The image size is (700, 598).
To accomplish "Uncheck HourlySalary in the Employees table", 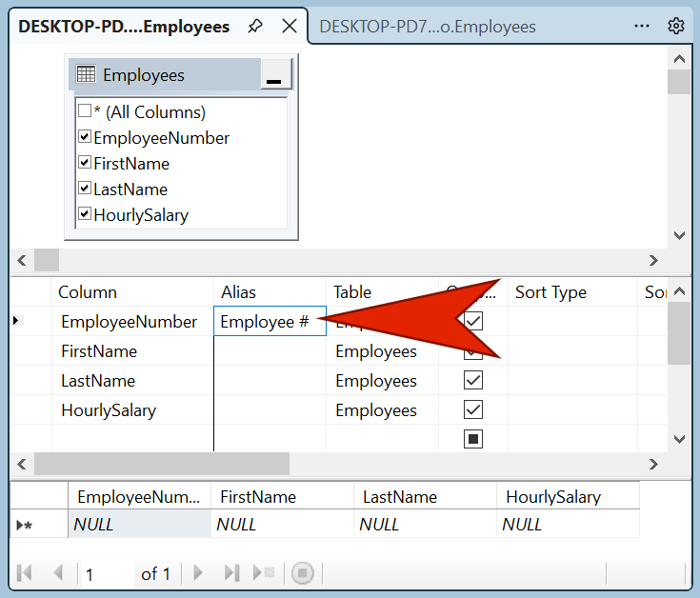I will point(85,213).
